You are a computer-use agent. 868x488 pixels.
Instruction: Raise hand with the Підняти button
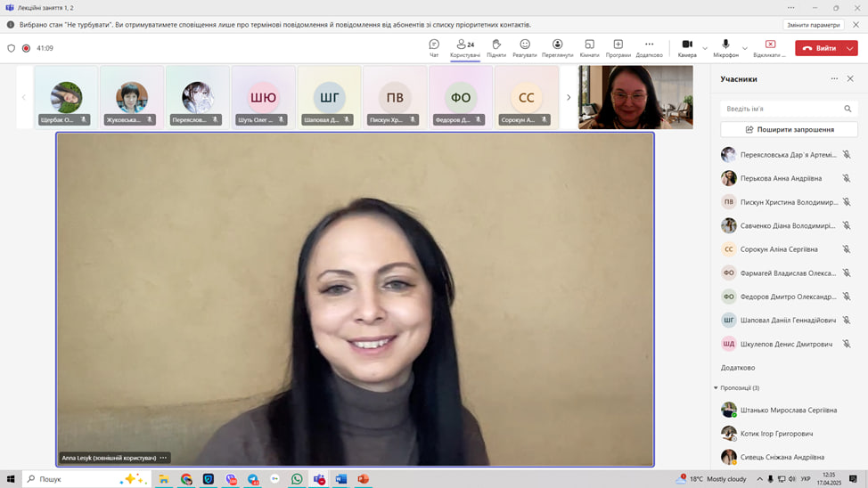496,47
